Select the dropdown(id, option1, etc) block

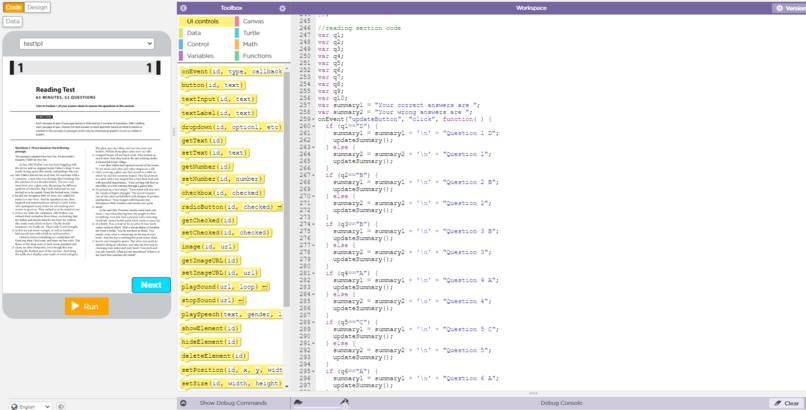[x=231, y=127]
